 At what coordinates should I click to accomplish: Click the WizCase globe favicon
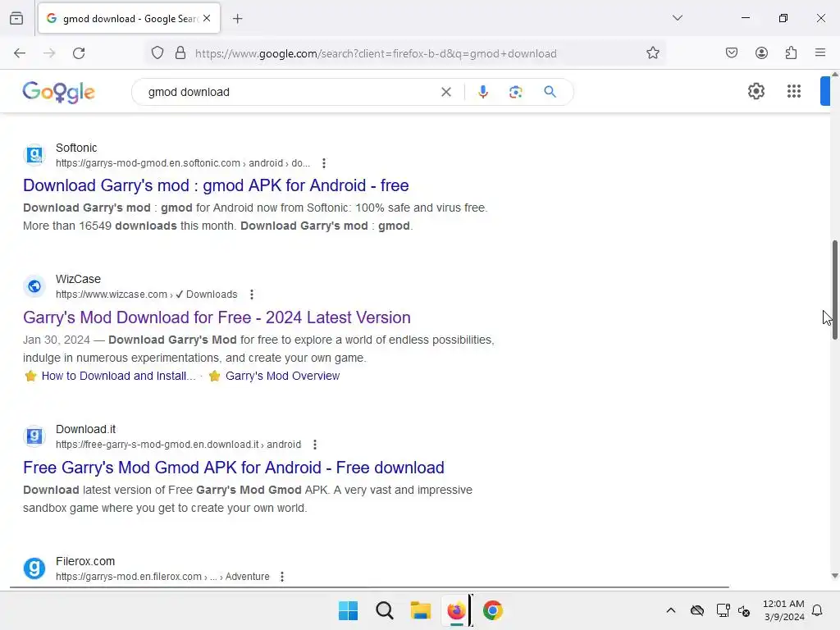coord(34,286)
